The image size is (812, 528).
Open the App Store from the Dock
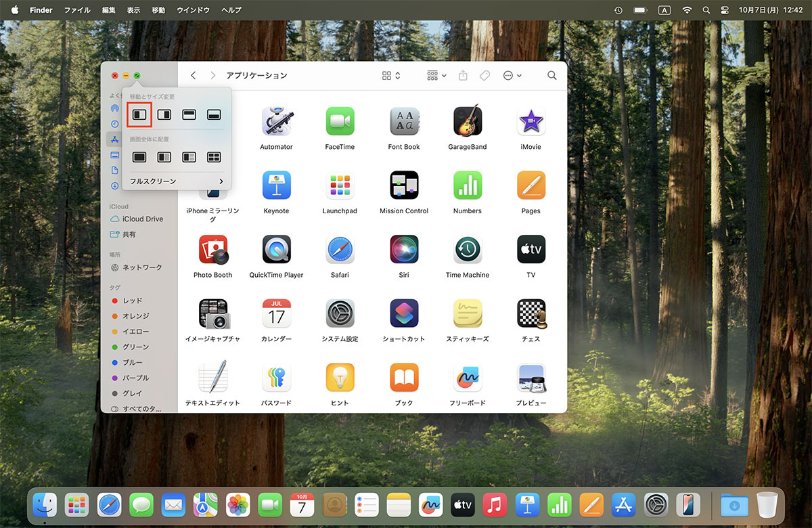(624, 504)
